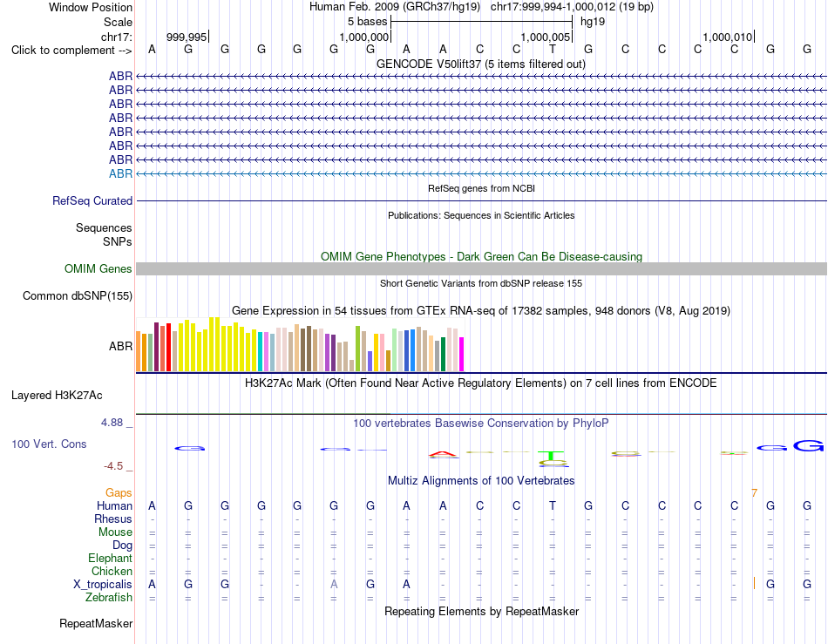Click the red A PhyloP logo letter
Screen dimensions: 828x644
click(444, 454)
